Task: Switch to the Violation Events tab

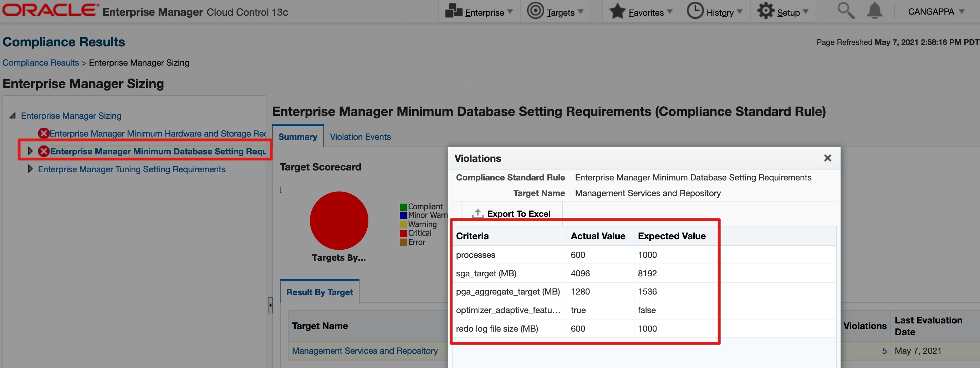Action: [x=360, y=137]
